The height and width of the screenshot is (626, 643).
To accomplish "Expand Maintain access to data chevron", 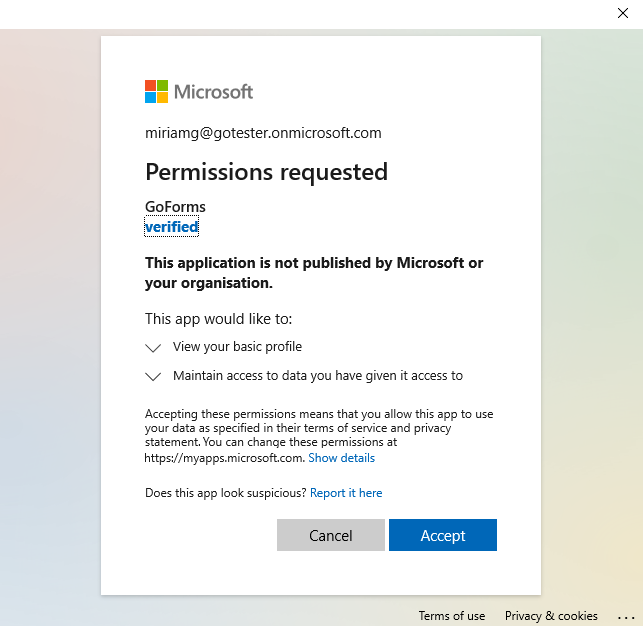I will (153, 376).
